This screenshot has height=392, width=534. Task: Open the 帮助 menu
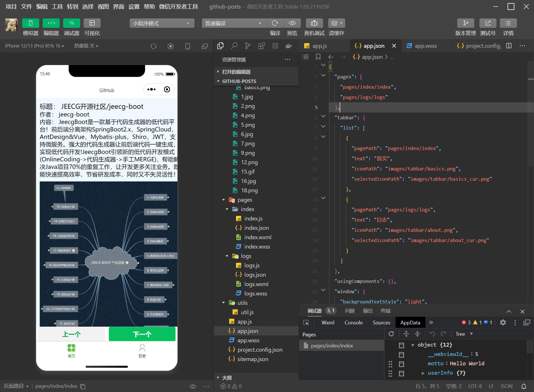pos(149,7)
